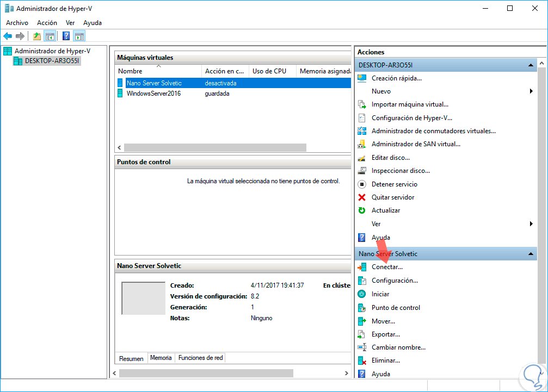Click Iniciar action link
The image size is (548, 392).
click(x=380, y=294)
